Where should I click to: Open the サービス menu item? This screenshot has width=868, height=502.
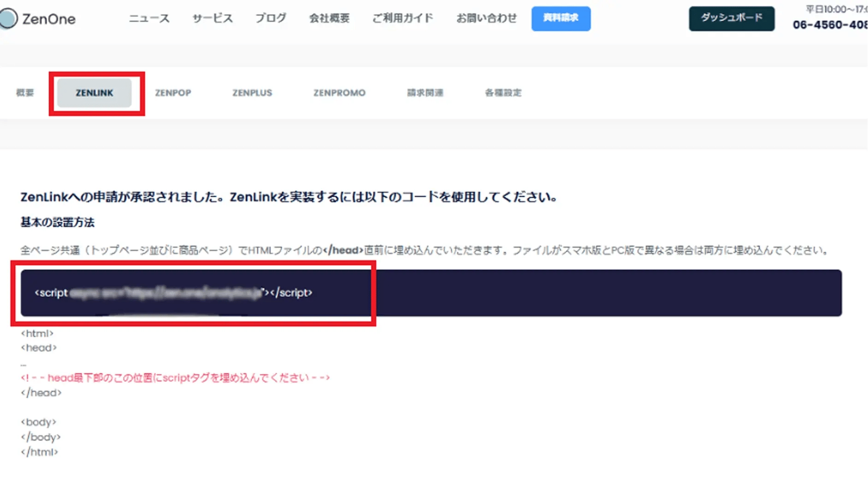tap(212, 18)
